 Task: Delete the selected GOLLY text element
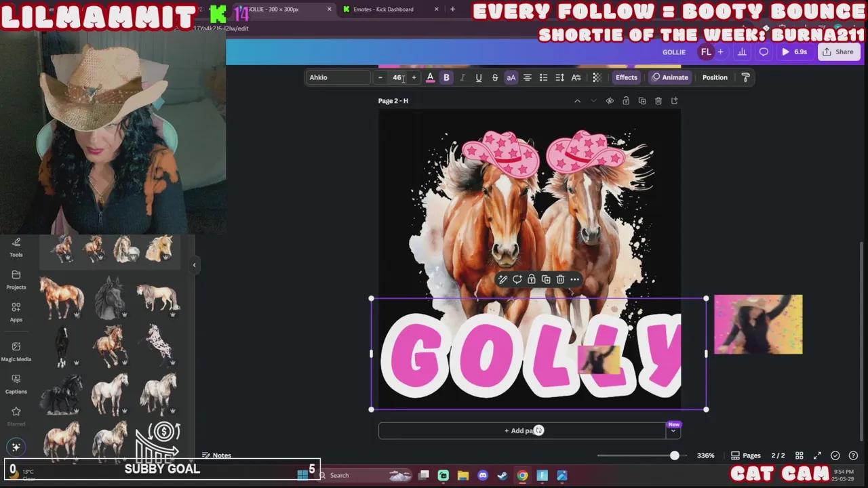560,279
